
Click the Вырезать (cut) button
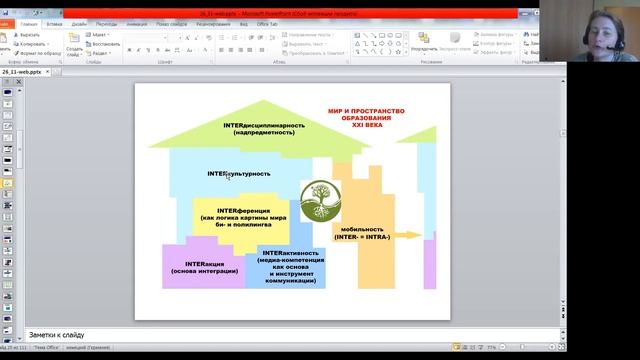tap(27, 35)
